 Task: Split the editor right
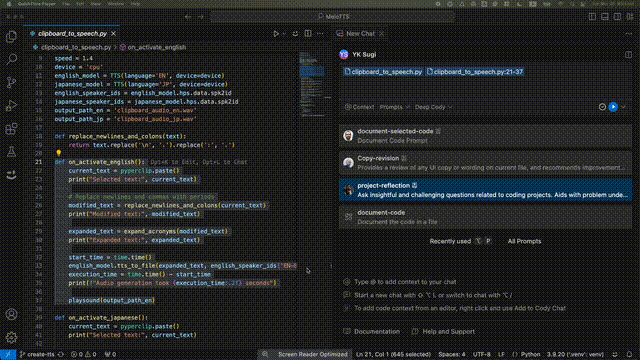[x=308, y=33]
